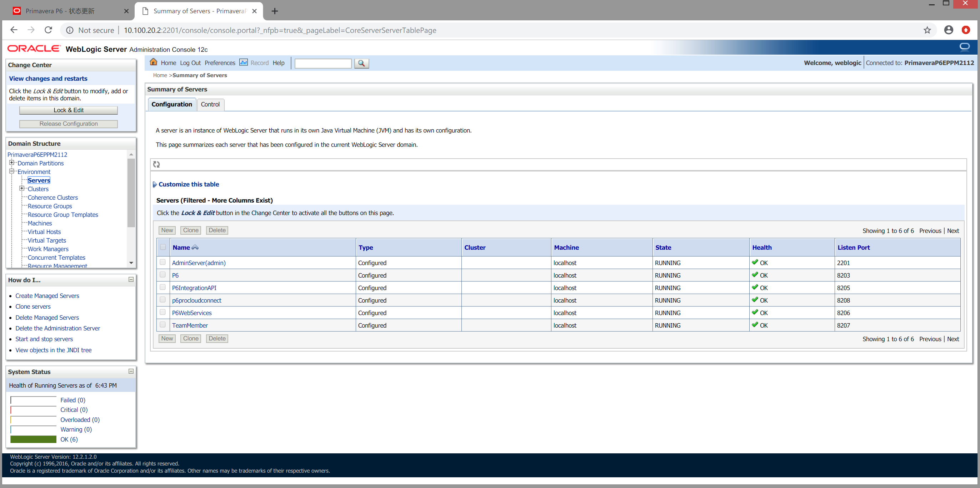Click Domain Structure scroll down arrow
Viewport: 980px width, 488px height.
131,263
